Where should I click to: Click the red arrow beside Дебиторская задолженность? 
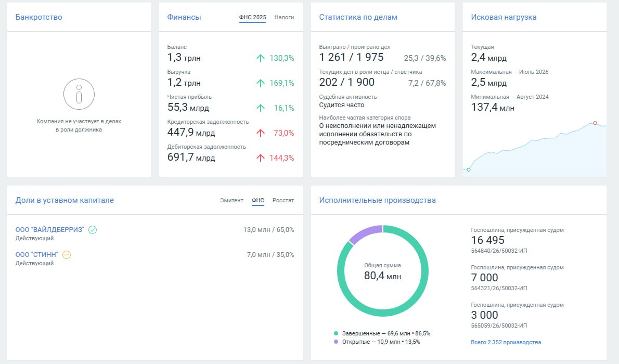click(x=260, y=158)
